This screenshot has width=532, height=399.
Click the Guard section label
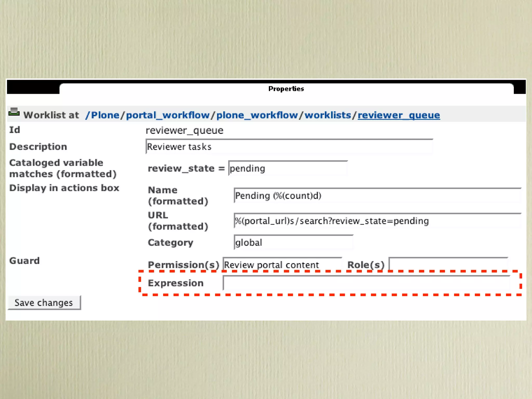(x=24, y=261)
